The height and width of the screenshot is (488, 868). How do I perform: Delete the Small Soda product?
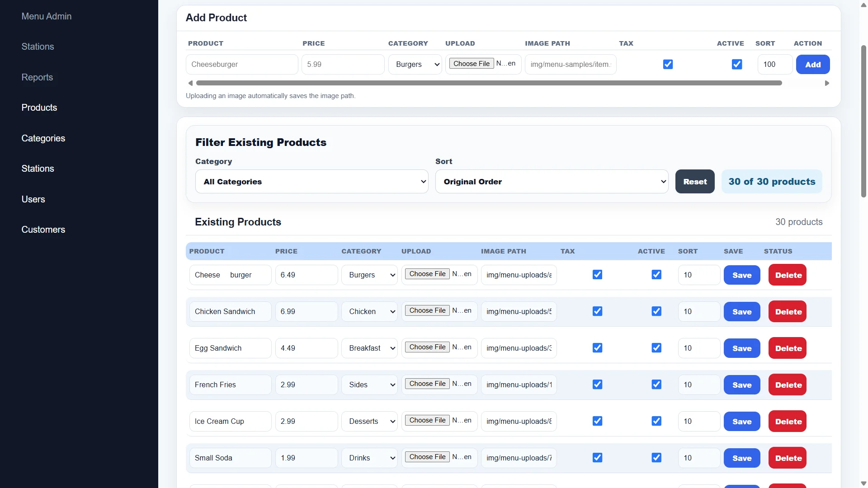click(x=788, y=458)
